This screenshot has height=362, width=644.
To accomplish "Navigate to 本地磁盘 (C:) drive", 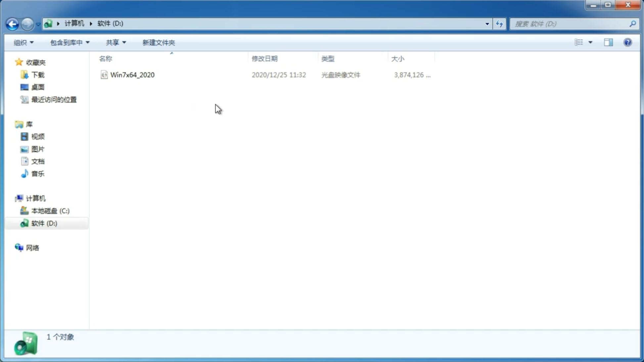I will coord(50,211).
